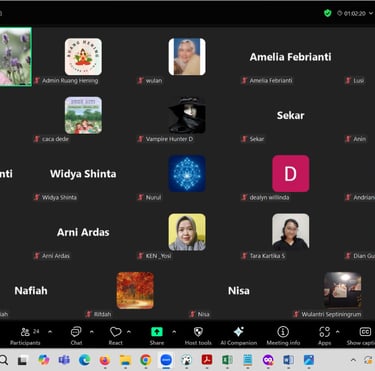This screenshot has width=375, height=371.
Task: Open Google Chrome from the taskbar
Action: tap(145, 360)
